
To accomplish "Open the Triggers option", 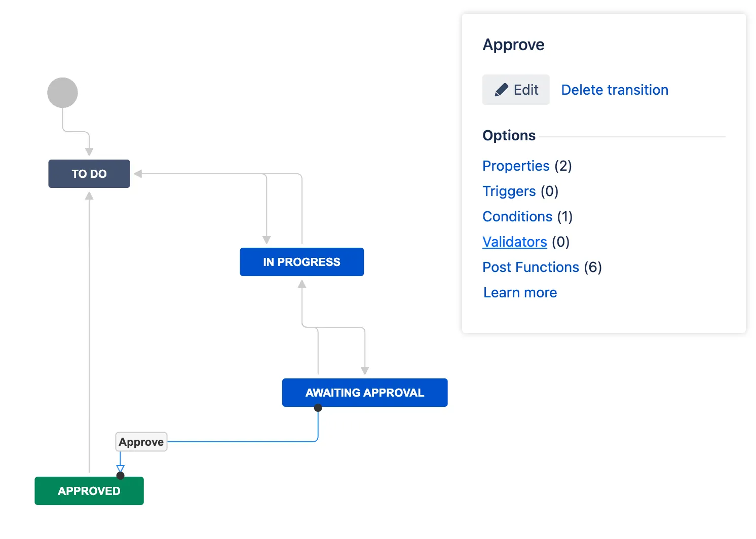I will click(509, 191).
